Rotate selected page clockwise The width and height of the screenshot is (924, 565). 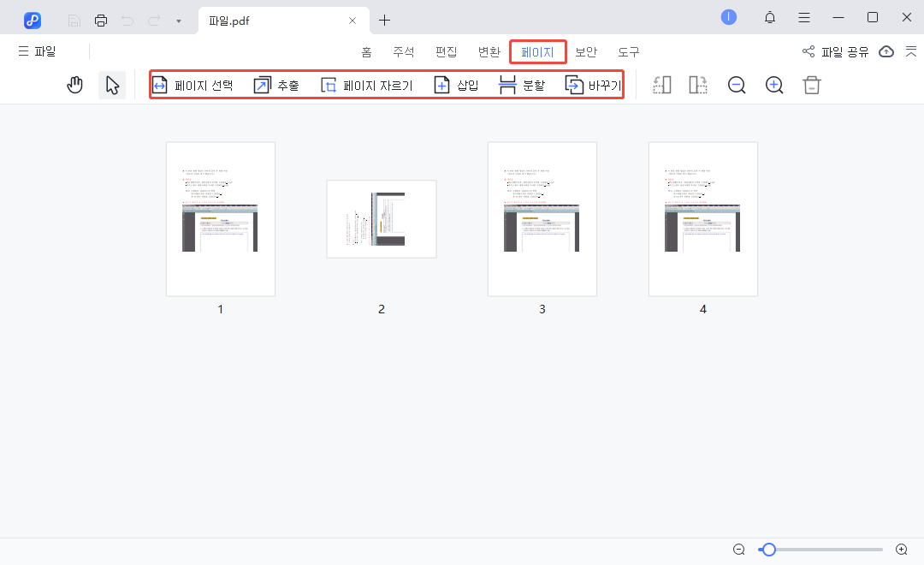coord(698,85)
